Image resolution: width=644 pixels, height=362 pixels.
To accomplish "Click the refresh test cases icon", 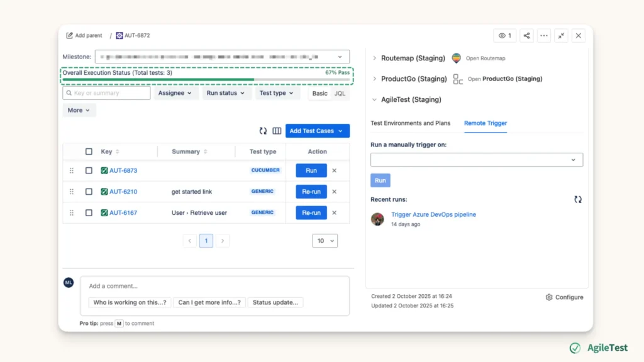I will coord(263,131).
